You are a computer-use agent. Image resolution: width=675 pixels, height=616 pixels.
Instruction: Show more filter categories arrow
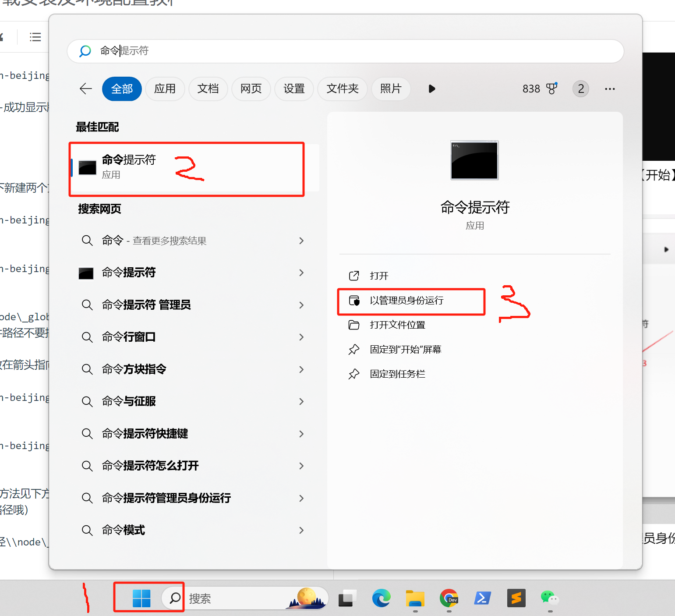click(x=432, y=89)
